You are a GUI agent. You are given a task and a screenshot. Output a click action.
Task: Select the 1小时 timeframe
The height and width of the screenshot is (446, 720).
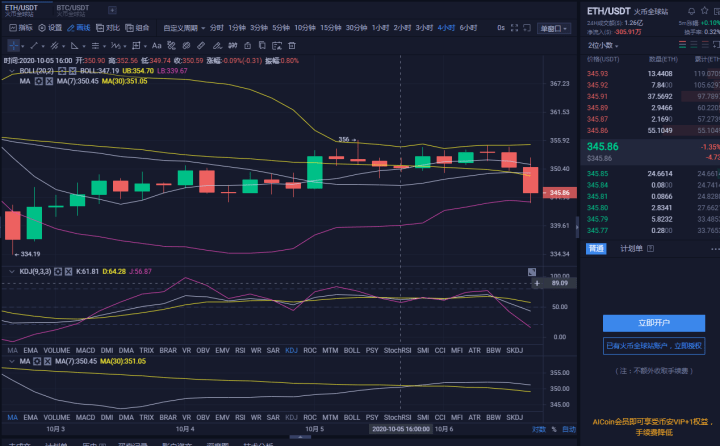click(380, 28)
